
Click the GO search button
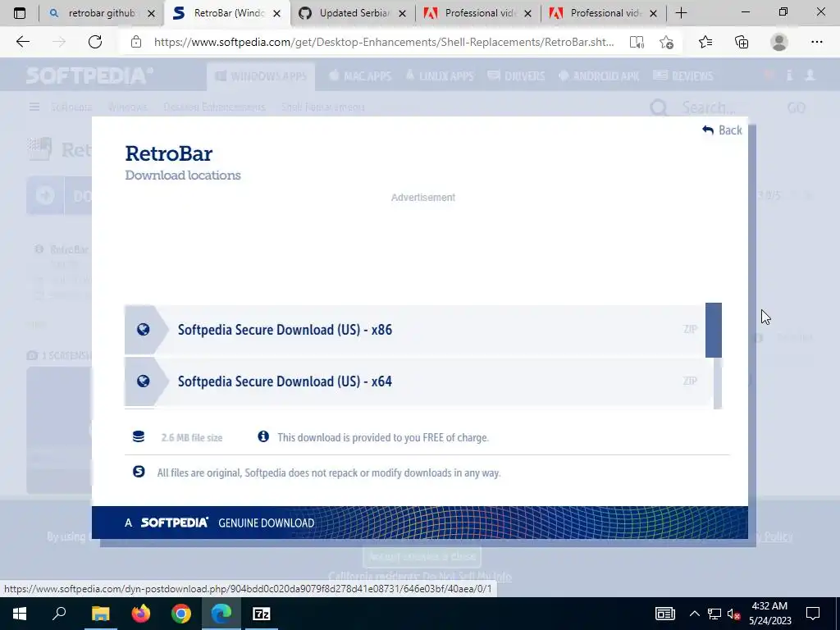click(796, 107)
